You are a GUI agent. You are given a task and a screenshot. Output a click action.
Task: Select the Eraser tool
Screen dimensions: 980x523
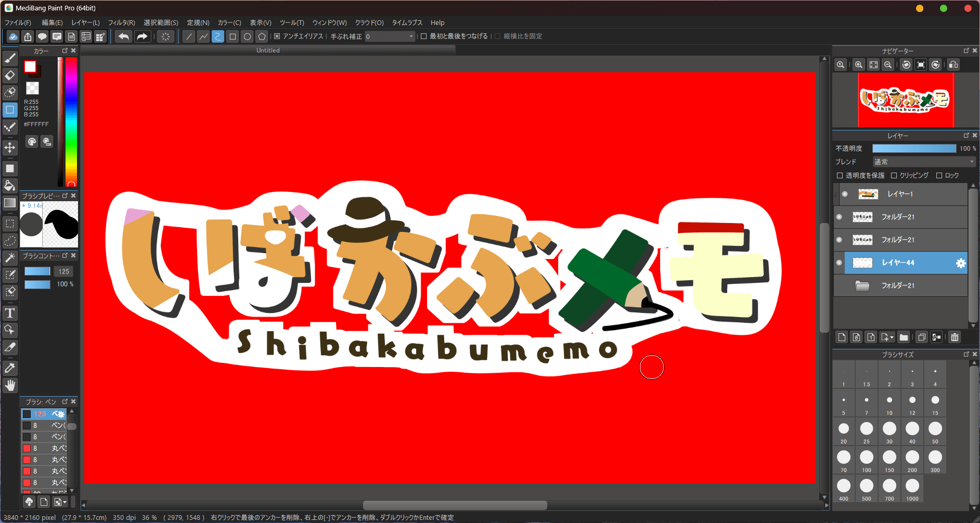pyautogui.click(x=10, y=75)
